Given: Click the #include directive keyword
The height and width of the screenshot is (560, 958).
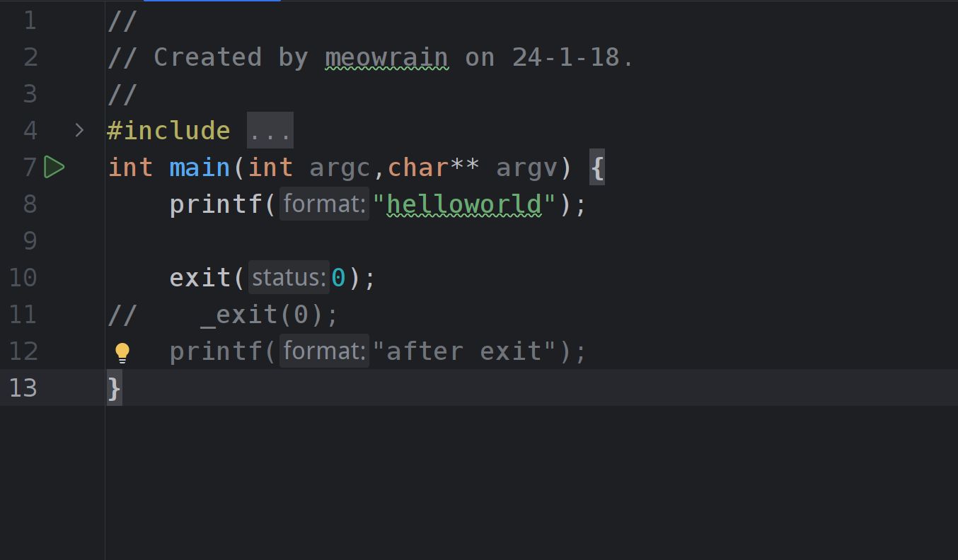Looking at the screenshot, I should point(168,131).
